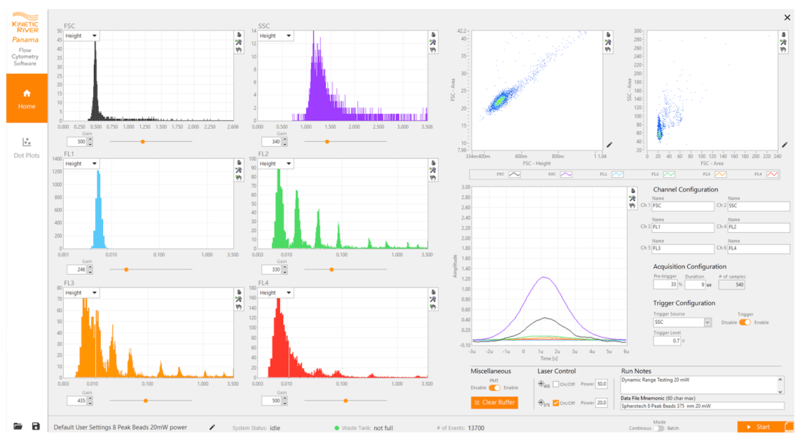Viewport: 800px width, 435px height.
Task: Uncheck the 375 laser On/Off checkbox
Action: [556, 403]
